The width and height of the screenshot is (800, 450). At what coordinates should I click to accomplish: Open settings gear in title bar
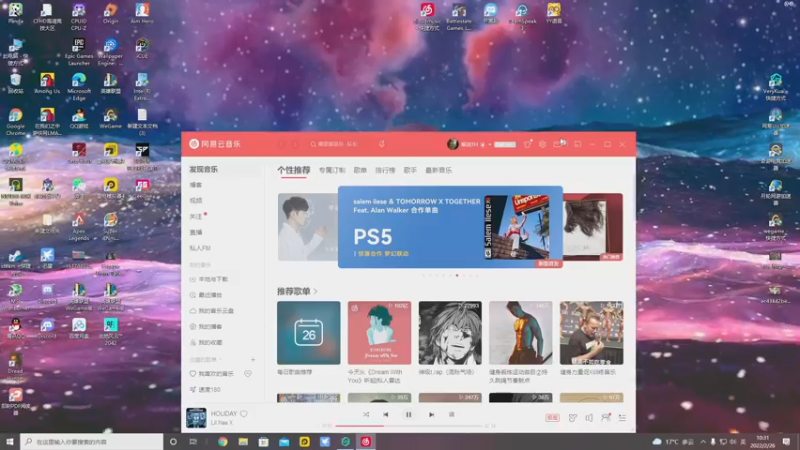tap(542, 144)
